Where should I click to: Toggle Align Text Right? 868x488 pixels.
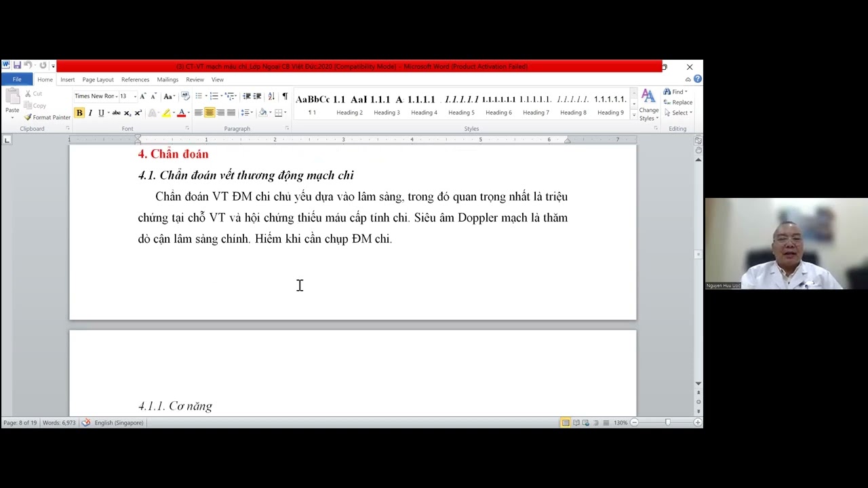[x=220, y=113]
